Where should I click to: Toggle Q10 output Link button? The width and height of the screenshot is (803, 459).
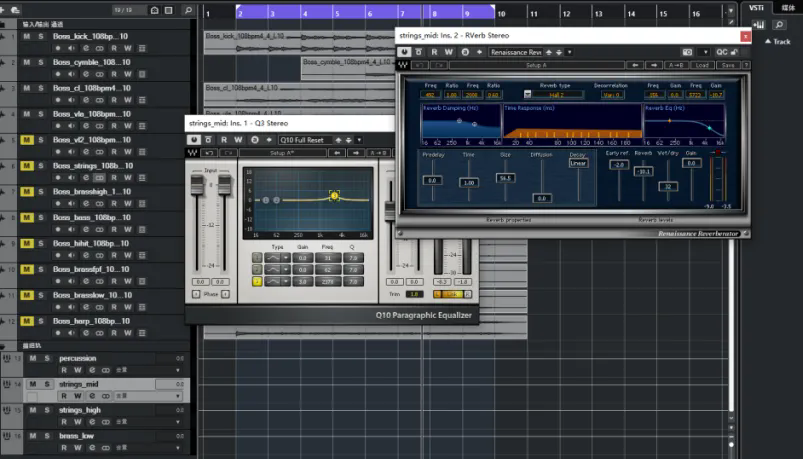[x=452, y=294]
